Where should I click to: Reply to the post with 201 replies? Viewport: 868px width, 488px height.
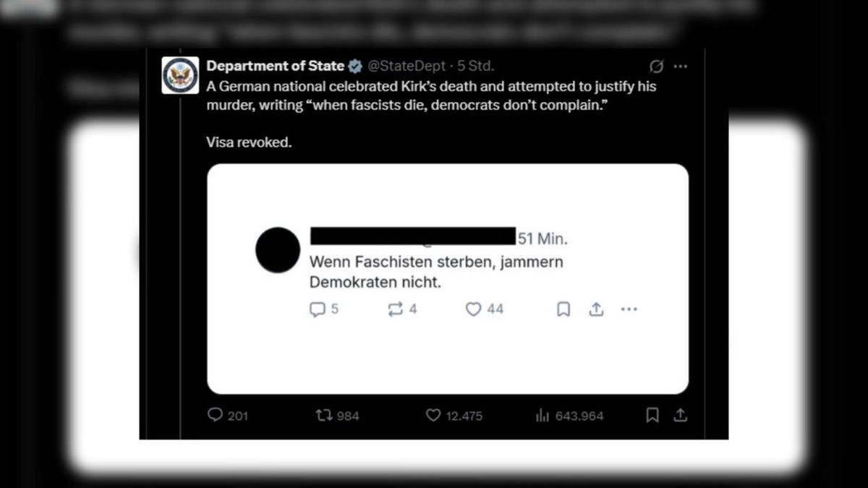[215, 416]
